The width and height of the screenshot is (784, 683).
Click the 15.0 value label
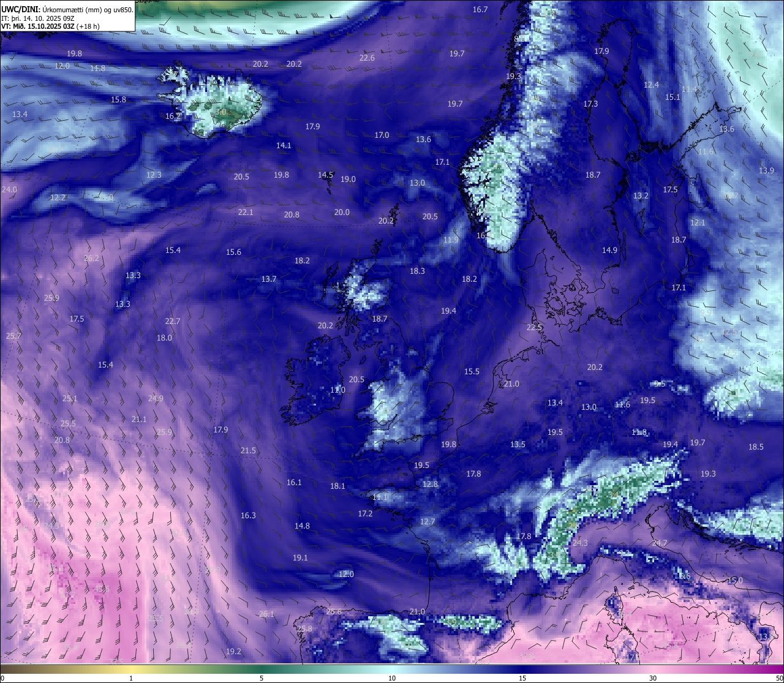[735, 581]
